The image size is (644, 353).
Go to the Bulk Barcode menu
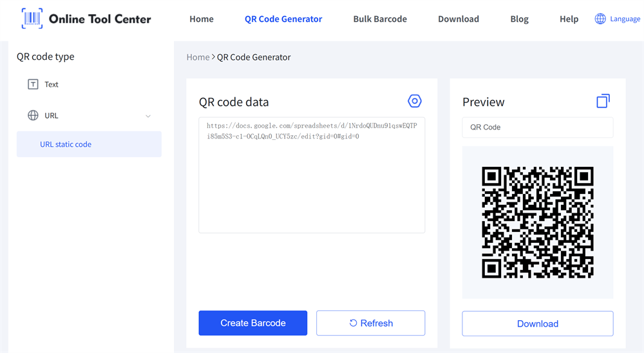[x=380, y=19]
